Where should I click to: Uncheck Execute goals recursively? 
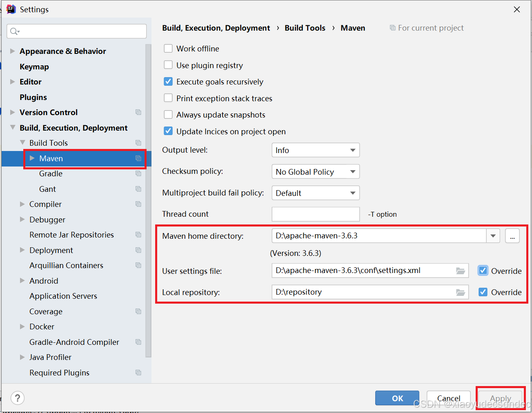coord(168,82)
